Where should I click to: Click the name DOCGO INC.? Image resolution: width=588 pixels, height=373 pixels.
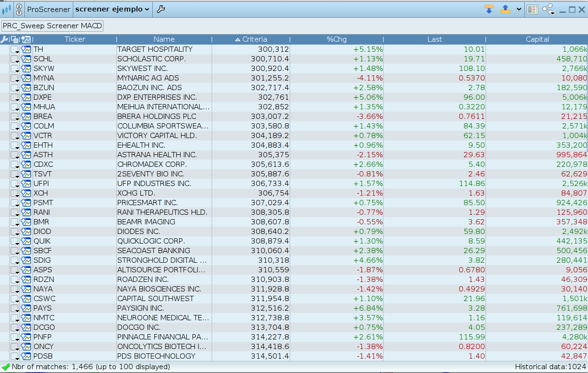139,327
